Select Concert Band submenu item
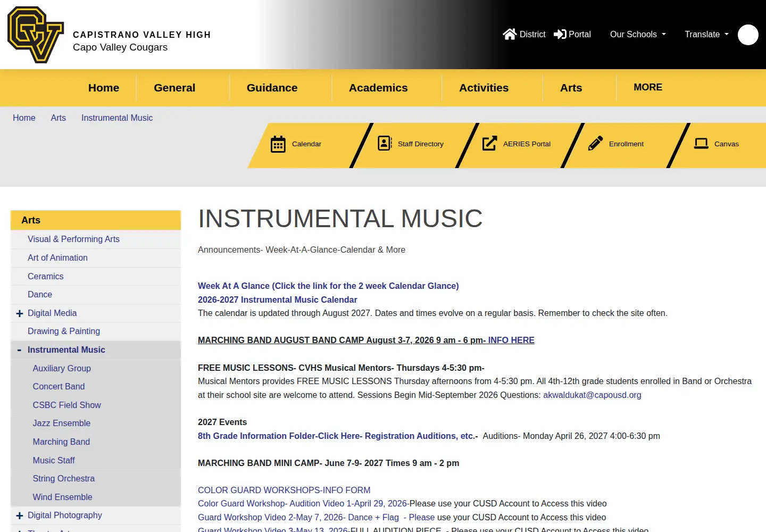766x532 pixels. click(x=59, y=387)
